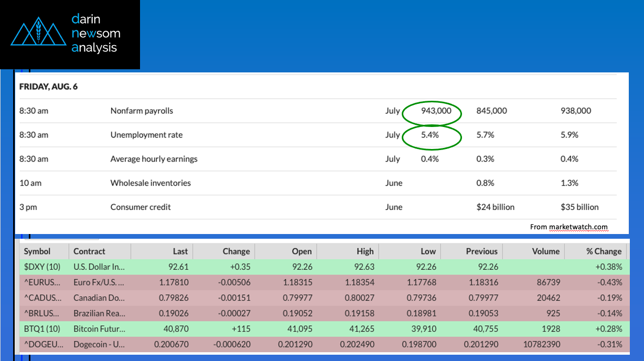Click the Friday, Aug. 6 date heading

click(48, 87)
